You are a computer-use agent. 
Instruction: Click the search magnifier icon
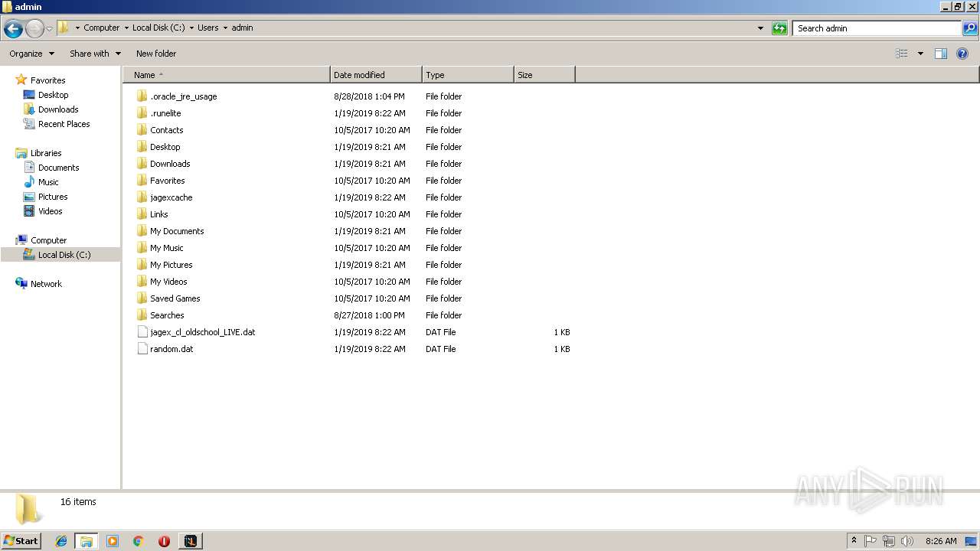point(970,28)
